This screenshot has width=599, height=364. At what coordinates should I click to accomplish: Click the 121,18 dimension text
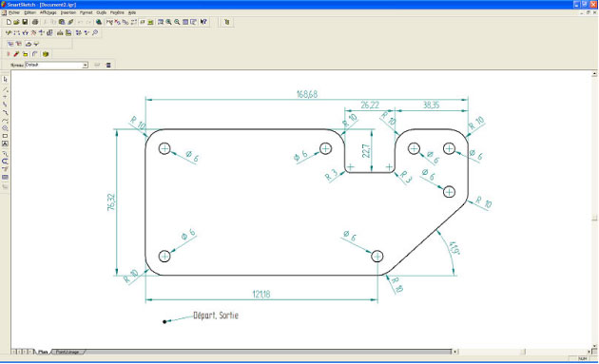[261, 294]
